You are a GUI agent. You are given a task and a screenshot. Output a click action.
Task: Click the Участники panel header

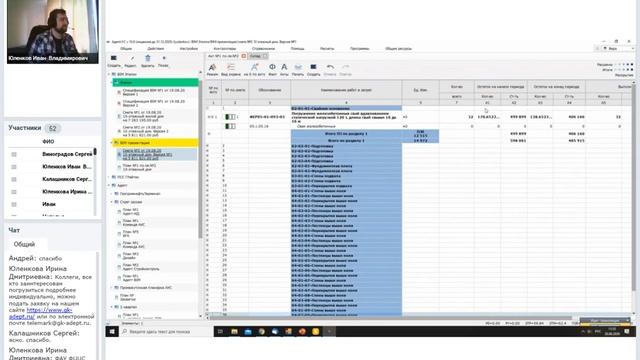point(25,128)
